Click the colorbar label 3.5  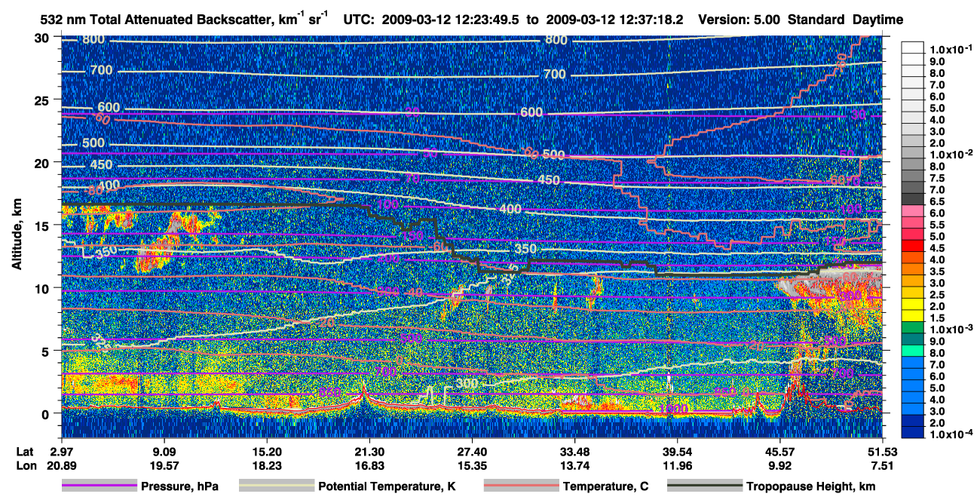pos(937,271)
